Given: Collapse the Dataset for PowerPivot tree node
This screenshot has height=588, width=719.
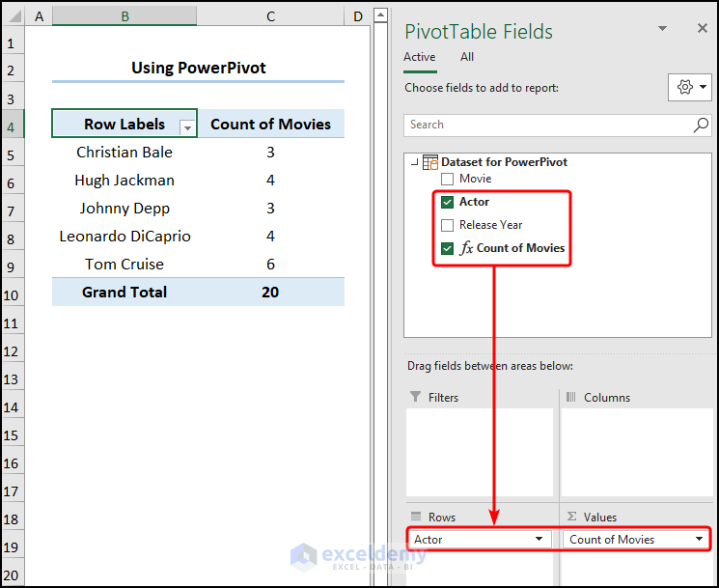Looking at the screenshot, I should [415, 162].
